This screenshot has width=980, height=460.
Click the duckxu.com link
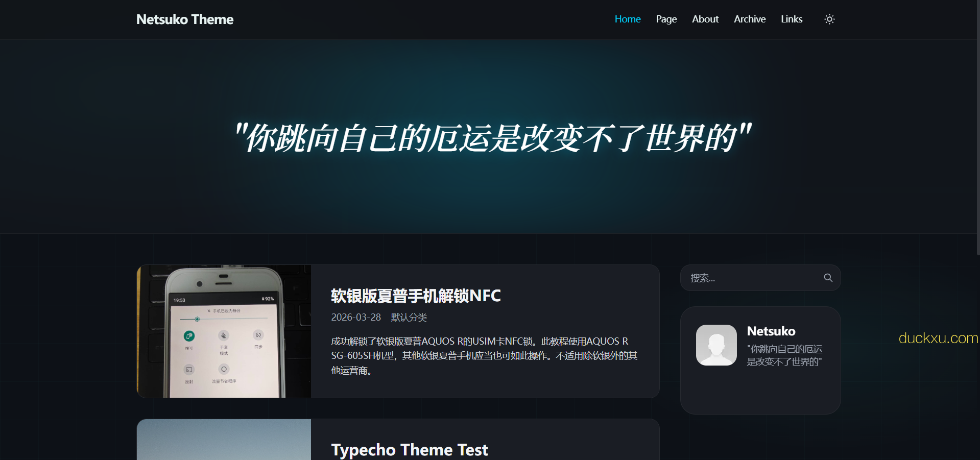(938, 338)
